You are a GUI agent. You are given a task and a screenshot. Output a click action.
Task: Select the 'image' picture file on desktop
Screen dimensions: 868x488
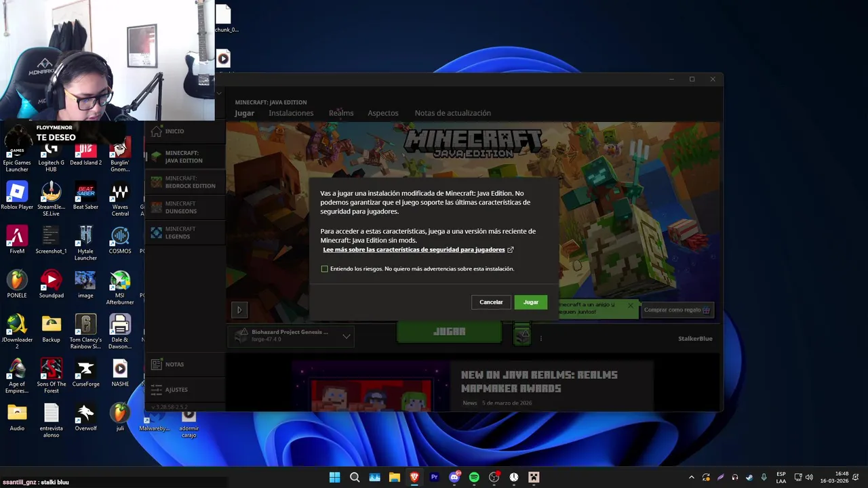point(85,283)
